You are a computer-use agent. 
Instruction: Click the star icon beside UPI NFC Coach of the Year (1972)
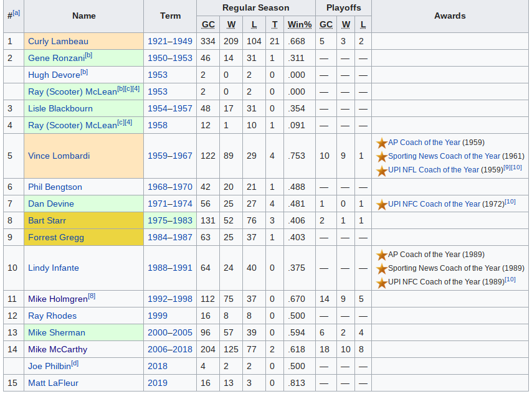(x=382, y=204)
